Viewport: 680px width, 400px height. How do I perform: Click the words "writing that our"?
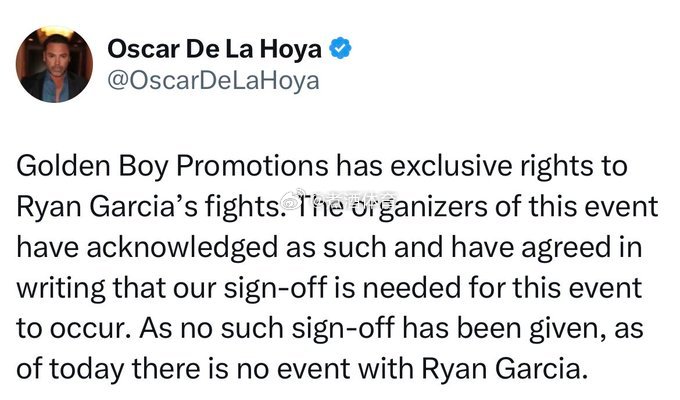click(x=116, y=288)
